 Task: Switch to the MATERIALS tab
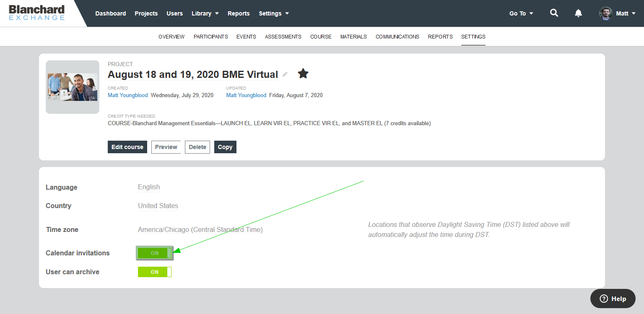click(353, 37)
